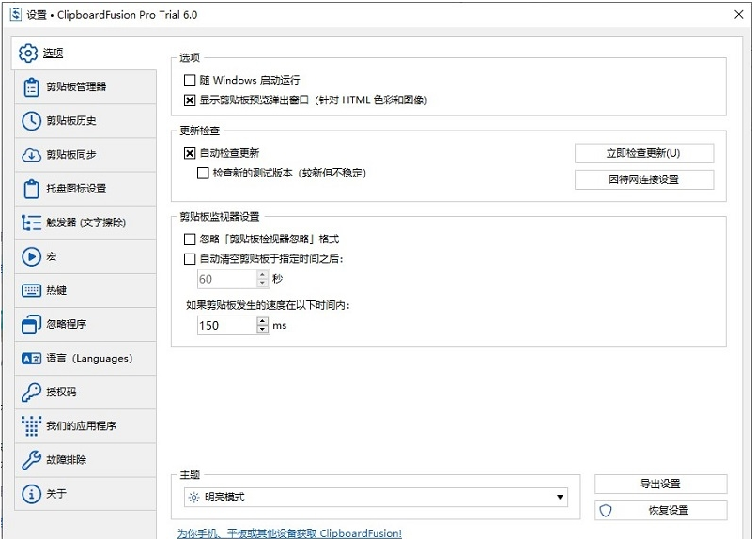Open 托盘图标设置 tab

click(x=85, y=189)
